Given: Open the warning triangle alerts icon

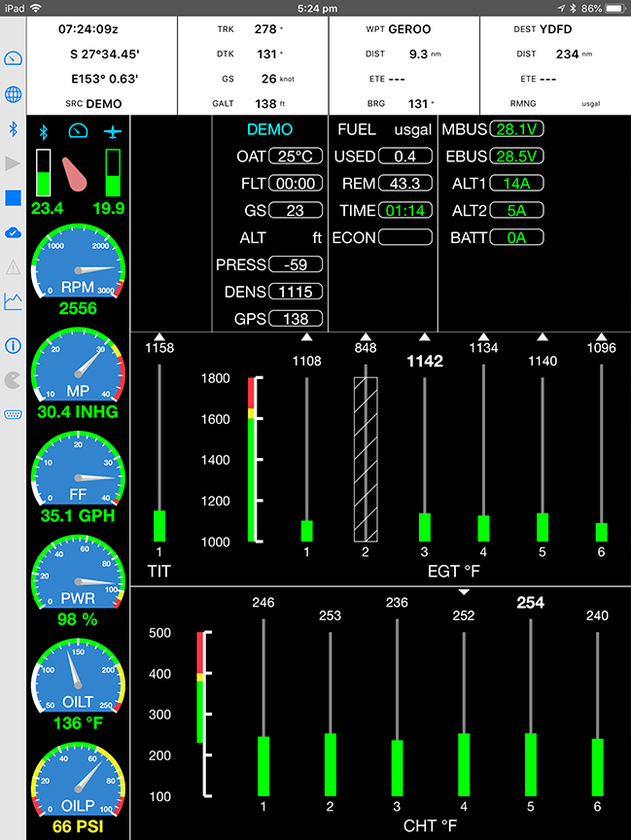Looking at the screenshot, I should [14, 266].
